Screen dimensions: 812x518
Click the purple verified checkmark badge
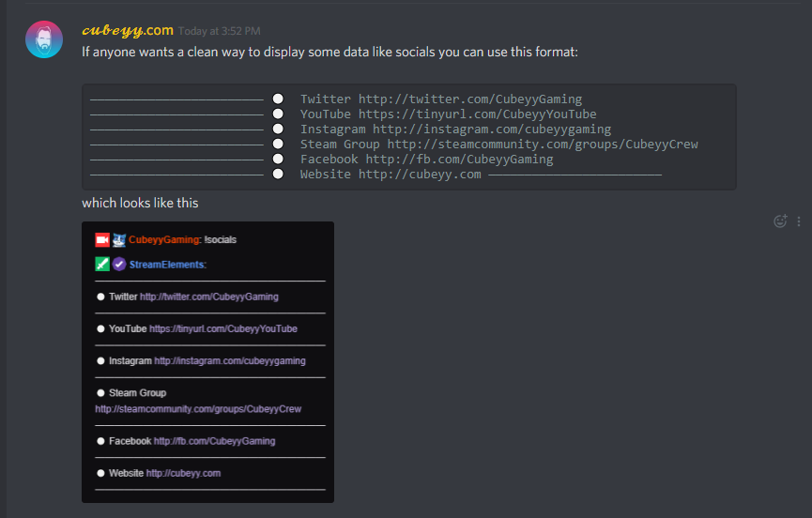click(119, 265)
